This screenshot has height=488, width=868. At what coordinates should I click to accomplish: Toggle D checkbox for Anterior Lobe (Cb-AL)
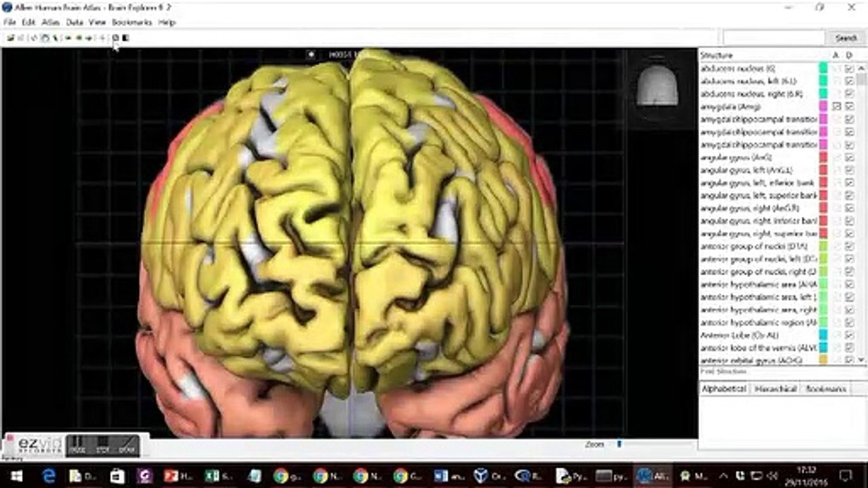(850, 335)
